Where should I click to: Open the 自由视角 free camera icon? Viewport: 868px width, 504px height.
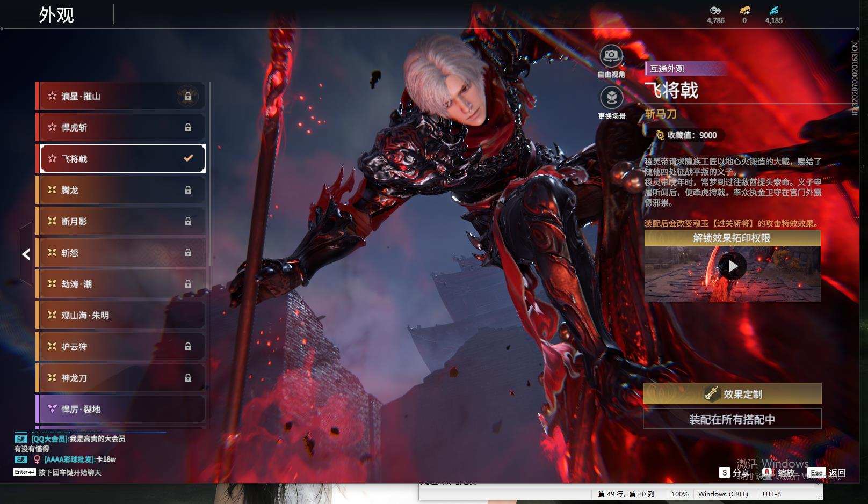tap(611, 55)
